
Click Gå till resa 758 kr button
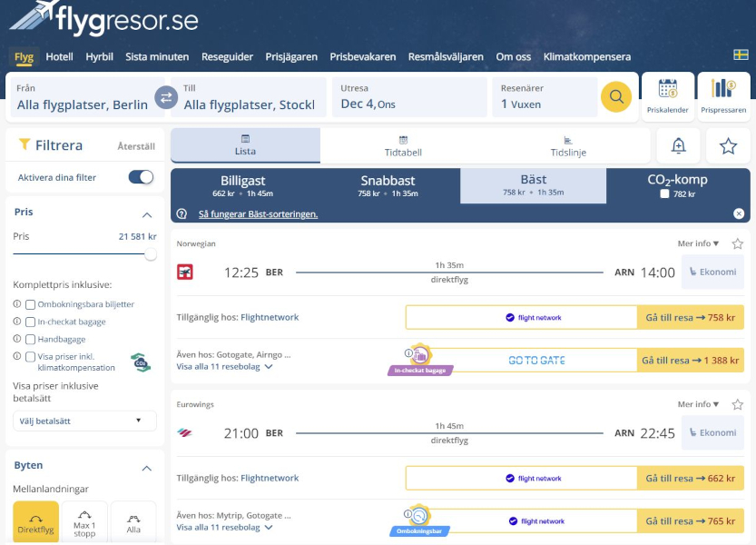pos(691,318)
